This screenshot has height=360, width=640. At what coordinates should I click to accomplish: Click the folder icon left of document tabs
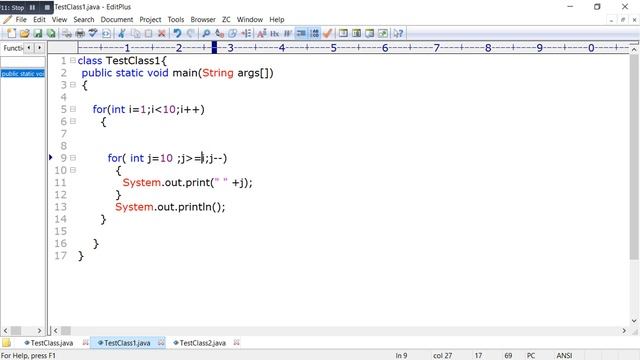tap(7, 343)
